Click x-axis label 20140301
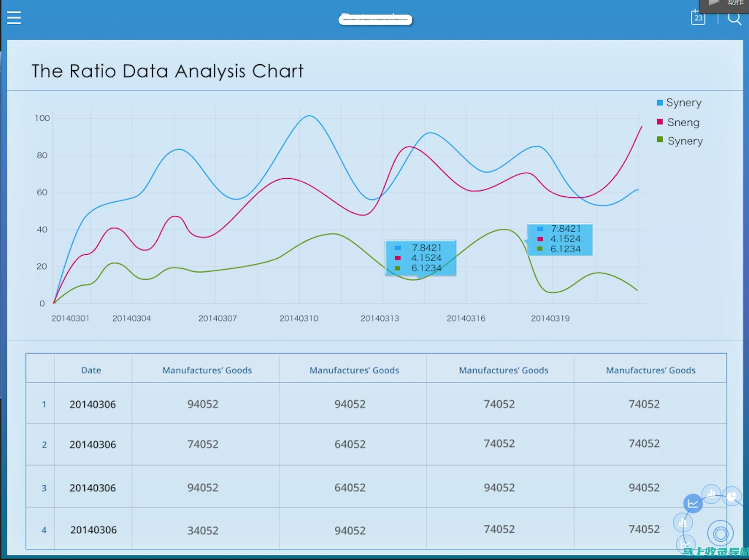 (x=70, y=318)
